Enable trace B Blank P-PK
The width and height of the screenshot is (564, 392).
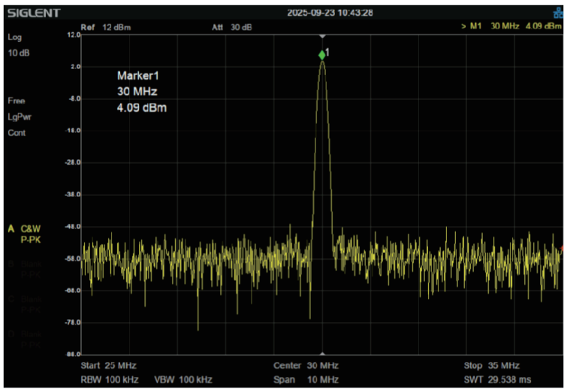(29, 269)
